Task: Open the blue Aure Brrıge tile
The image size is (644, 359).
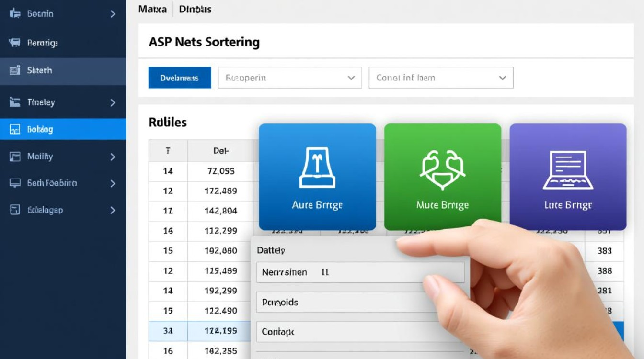Action: (x=317, y=177)
